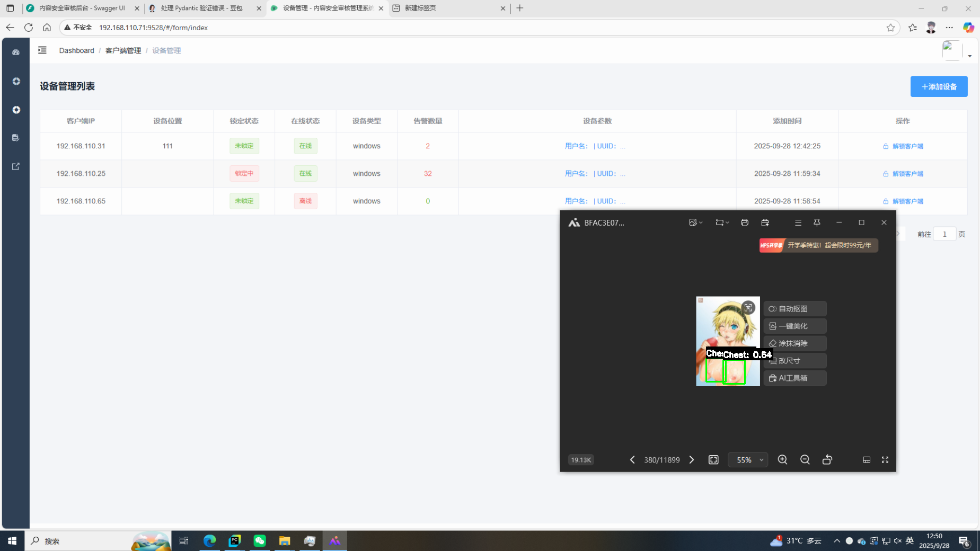Screen dimensions: 980x551
Task: Toggle the sidebar collapse hamburger icon
Action: [x=42, y=50]
